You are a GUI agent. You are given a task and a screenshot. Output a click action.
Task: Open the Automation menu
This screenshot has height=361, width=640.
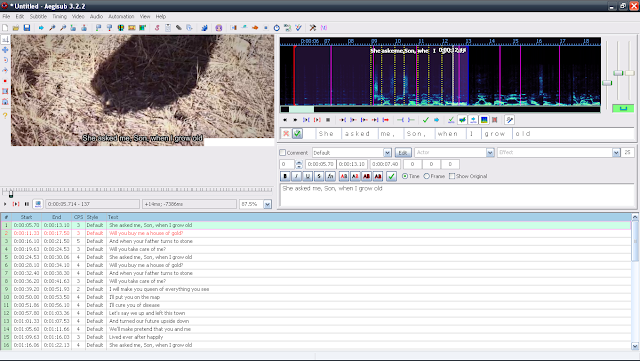point(121,16)
